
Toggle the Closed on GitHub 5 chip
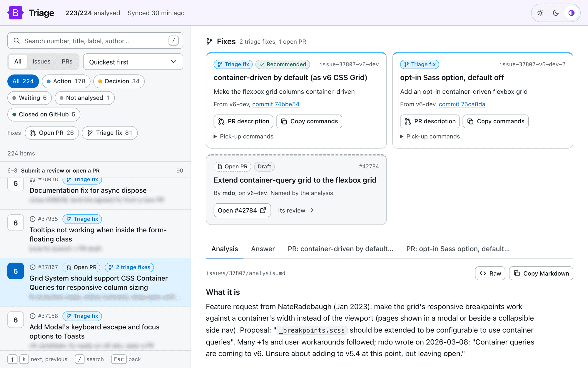44,114
